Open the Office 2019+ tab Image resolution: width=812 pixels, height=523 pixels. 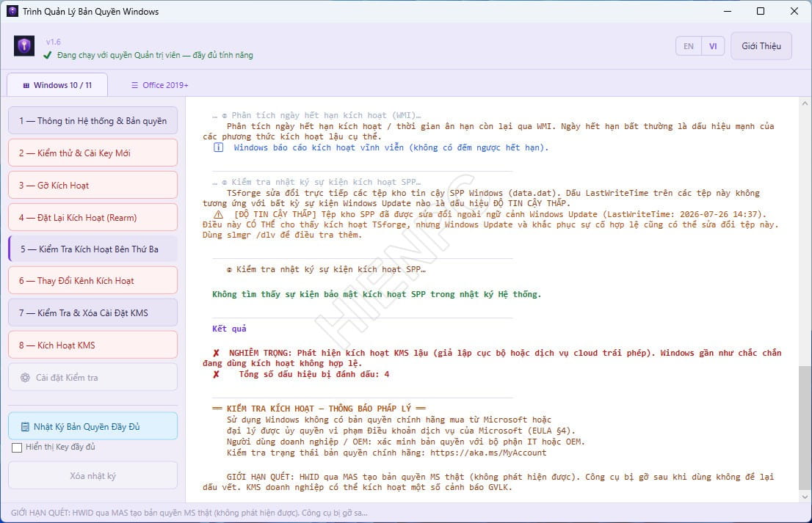click(159, 85)
